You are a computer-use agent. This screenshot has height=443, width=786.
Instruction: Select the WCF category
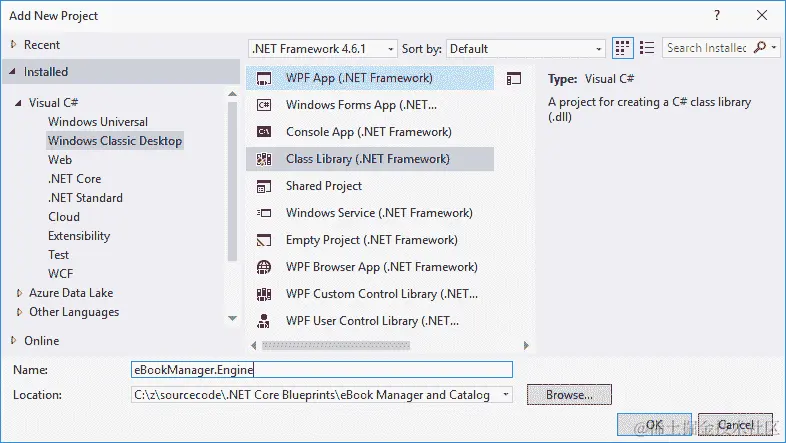tap(60, 274)
